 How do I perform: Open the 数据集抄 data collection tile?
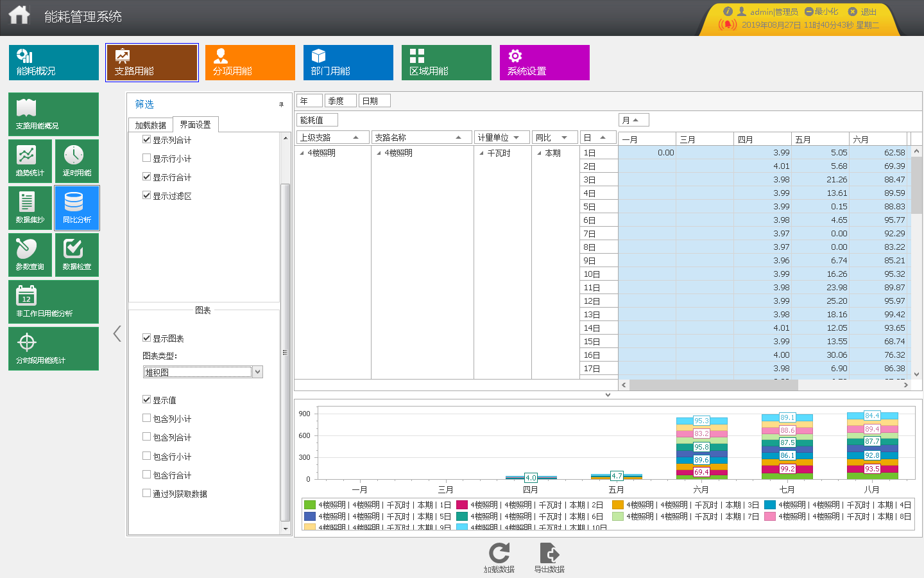coord(30,208)
